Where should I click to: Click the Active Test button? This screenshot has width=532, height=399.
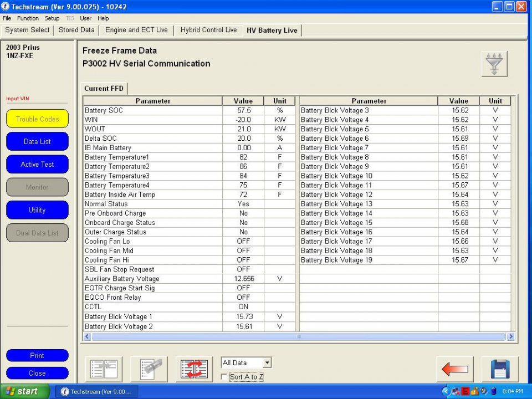[37, 164]
